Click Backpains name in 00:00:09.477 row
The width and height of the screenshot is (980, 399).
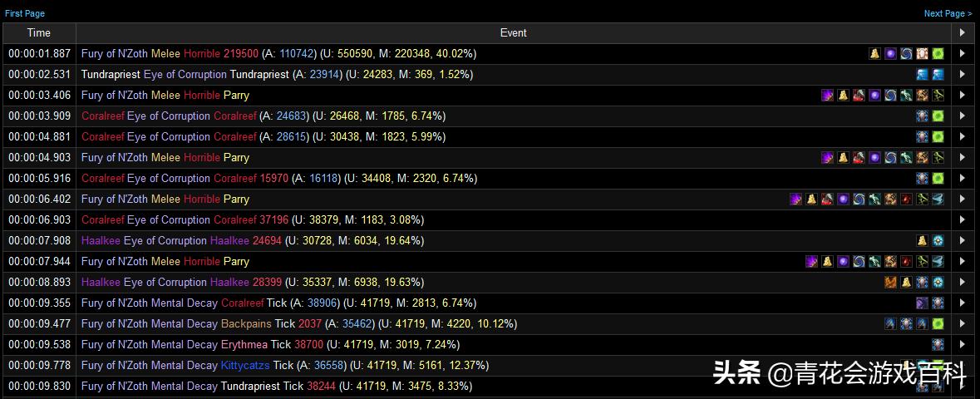point(246,323)
